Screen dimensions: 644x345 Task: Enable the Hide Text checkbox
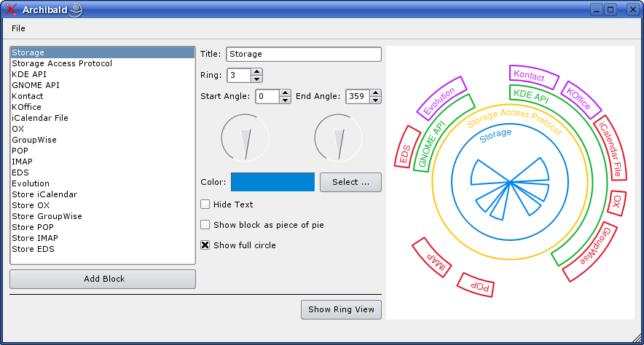205,205
